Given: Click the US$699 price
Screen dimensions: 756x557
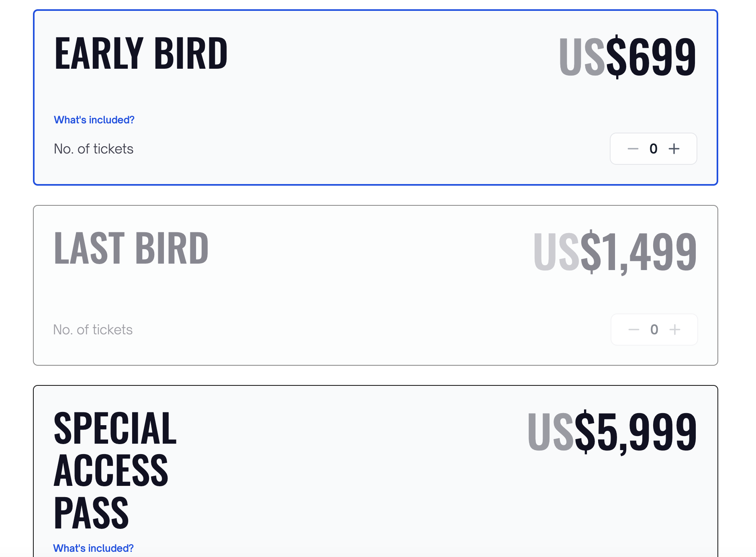Looking at the screenshot, I should [x=627, y=56].
